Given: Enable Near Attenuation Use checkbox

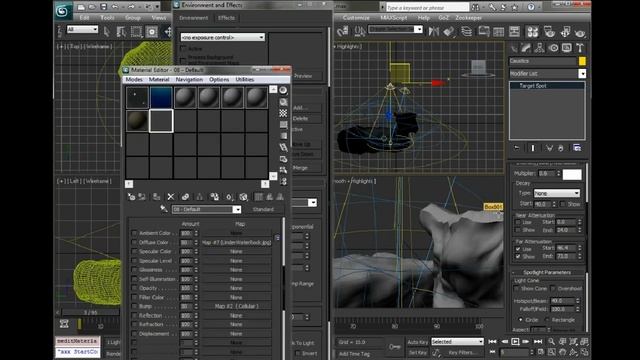Looking at the screenshot, I should click(518, 222).
